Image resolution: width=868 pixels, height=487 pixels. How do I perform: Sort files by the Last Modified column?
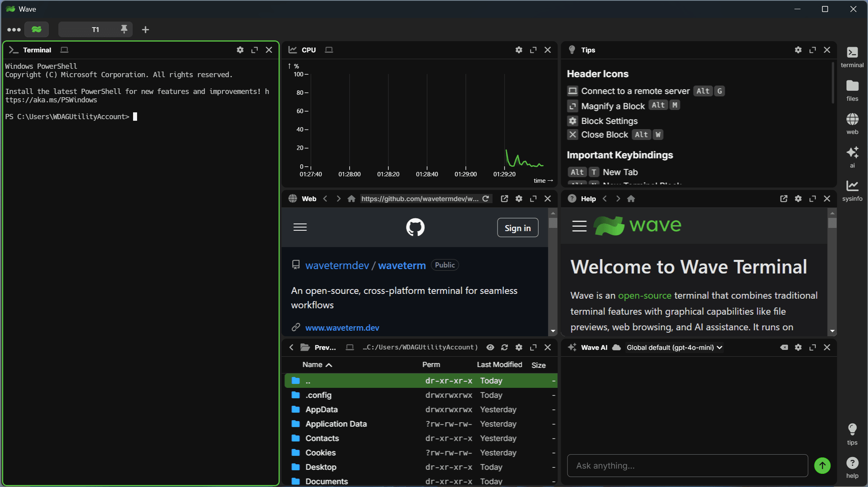point(499,365)
